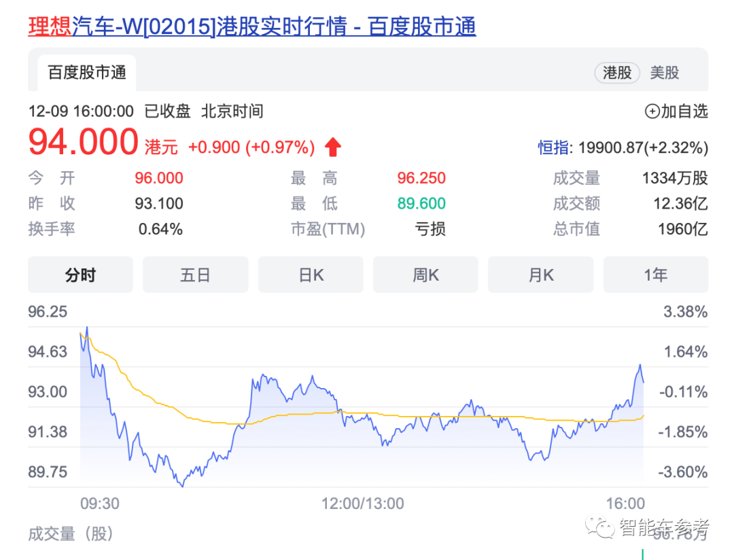Click the 96.25 y-axis price label

click(x=48, y=312)
